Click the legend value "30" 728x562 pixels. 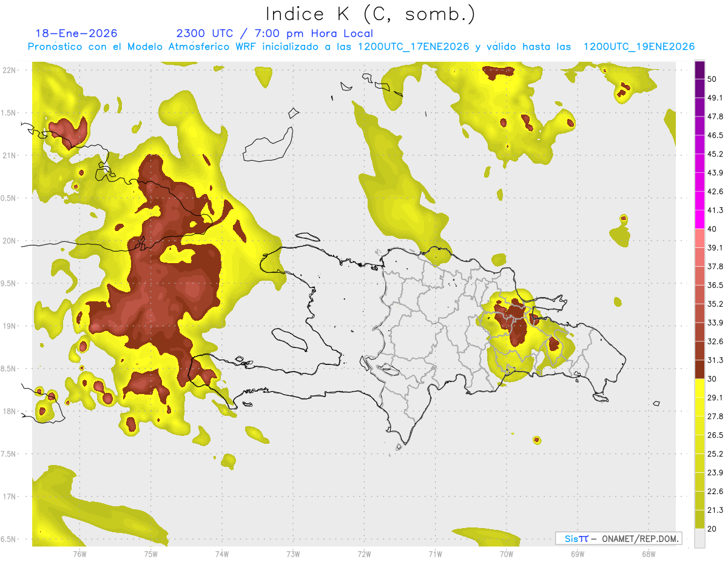click(712, 380)
